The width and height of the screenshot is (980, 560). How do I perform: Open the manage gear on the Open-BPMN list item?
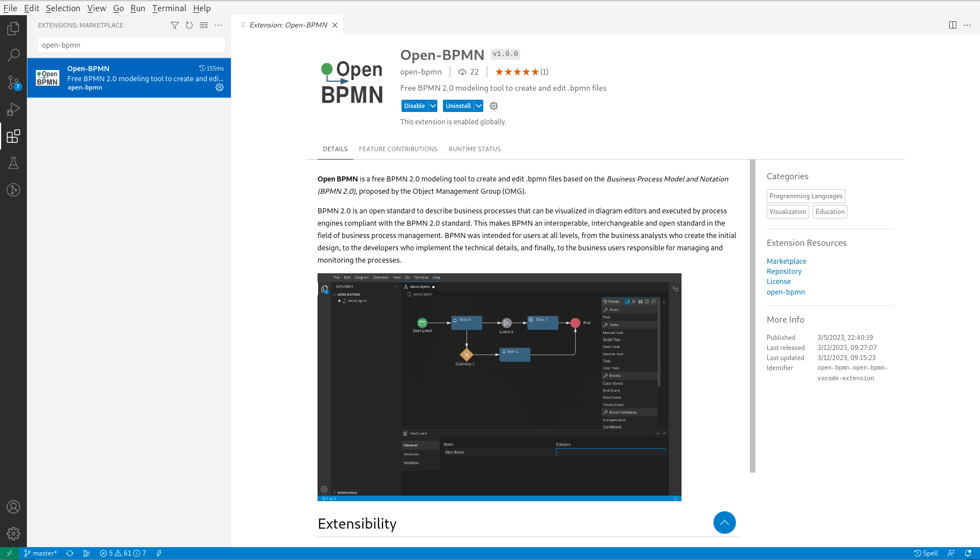coord(220,87)
